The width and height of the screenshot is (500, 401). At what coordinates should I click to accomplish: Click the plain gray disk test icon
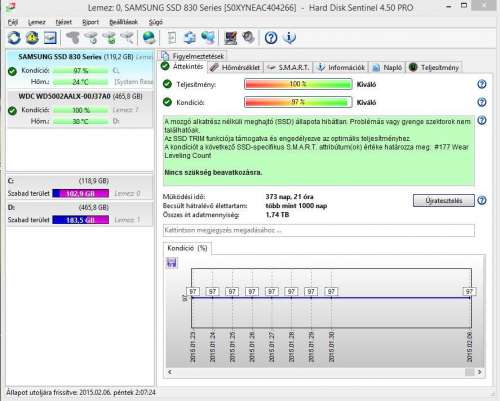(x=73, y=38)
